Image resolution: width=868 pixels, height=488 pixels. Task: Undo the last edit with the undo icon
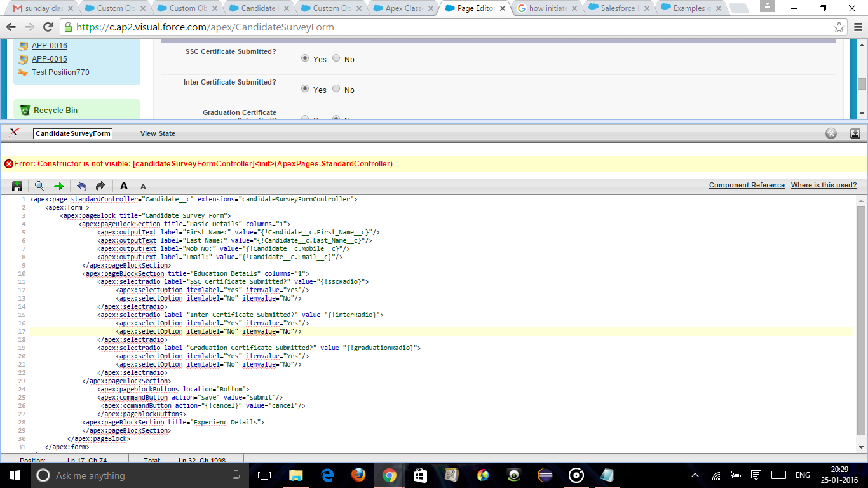82,186
